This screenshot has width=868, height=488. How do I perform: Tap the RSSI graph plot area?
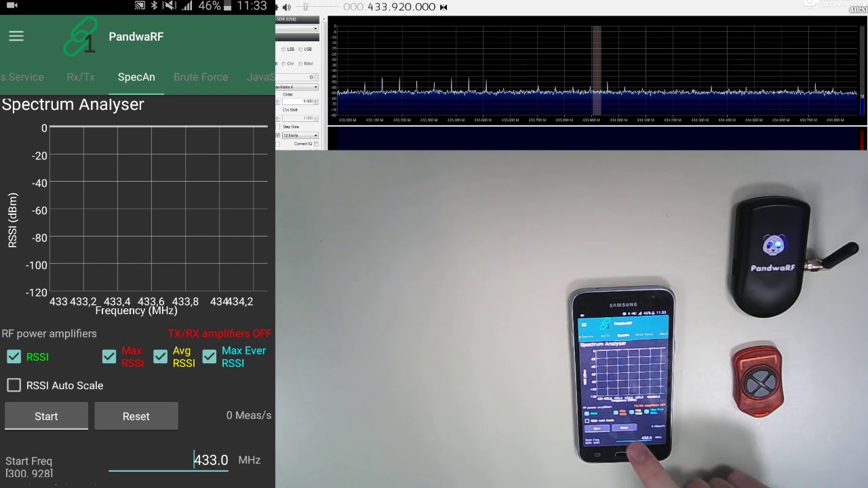[159, 209]
